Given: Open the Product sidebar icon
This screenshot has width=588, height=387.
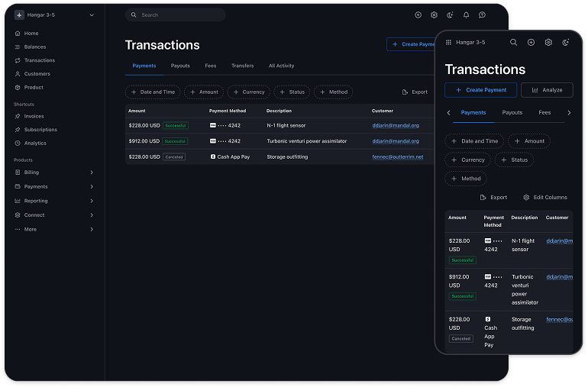Looking at the screenshot, I should tap(18, 87).
